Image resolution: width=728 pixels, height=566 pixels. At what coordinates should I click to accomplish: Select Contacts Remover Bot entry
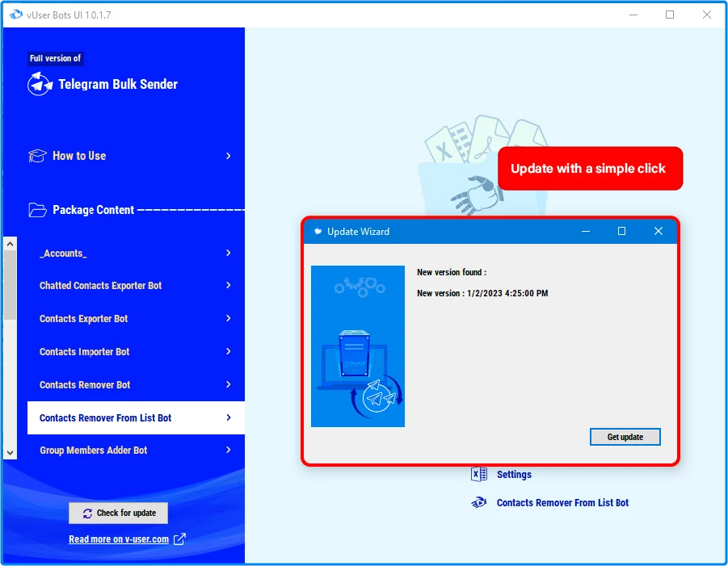click(x=136, y=384)
